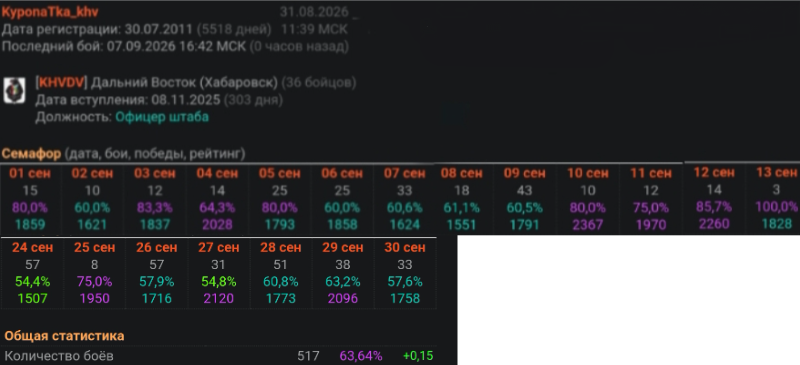Image resolution: width=800 pixels, height=365 pixels.
Task: Select the 06 сен date cell
Action: 342,173
